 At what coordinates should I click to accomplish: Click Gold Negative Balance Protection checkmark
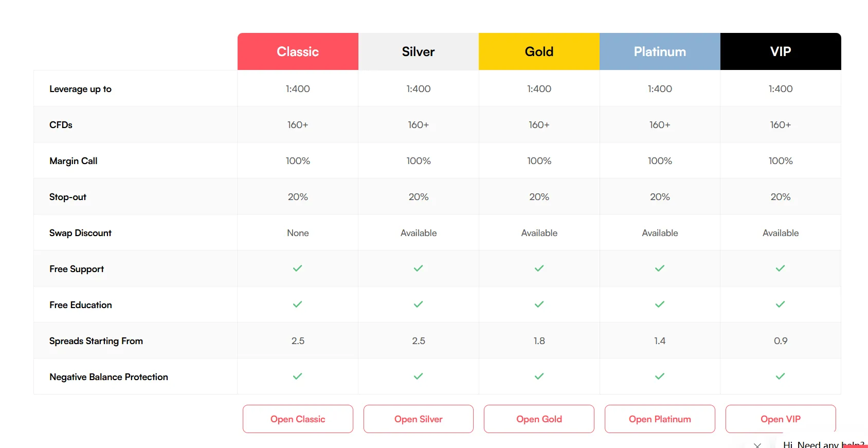539,377
